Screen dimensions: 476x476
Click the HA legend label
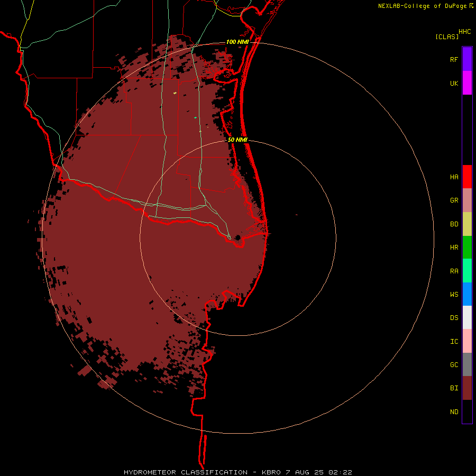point(454,177)
